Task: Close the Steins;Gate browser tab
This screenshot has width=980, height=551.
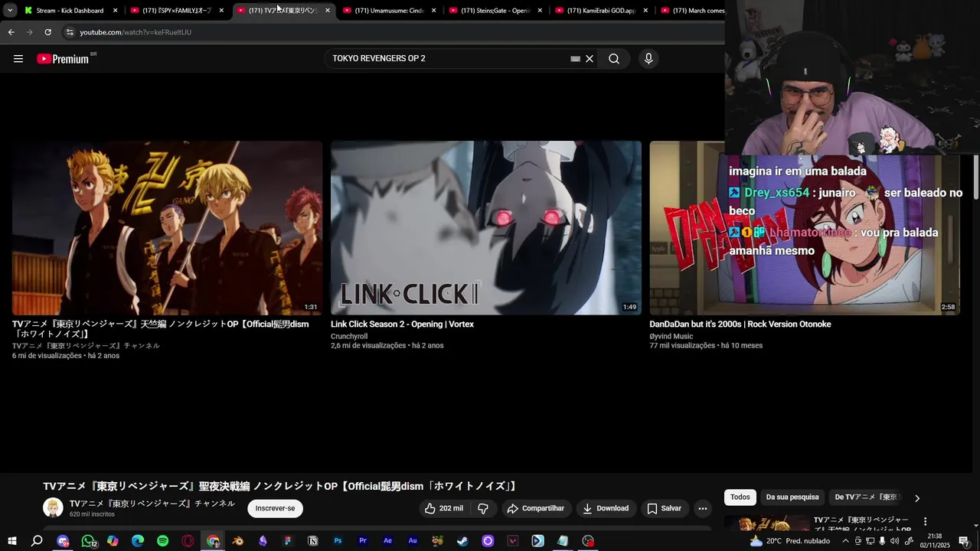Action: [540, 11]
